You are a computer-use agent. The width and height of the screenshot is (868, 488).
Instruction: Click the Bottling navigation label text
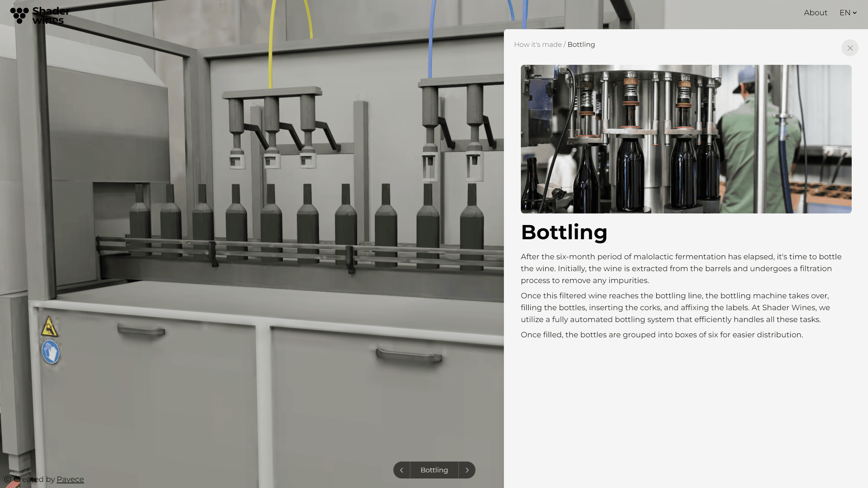(x=434, y=470)
